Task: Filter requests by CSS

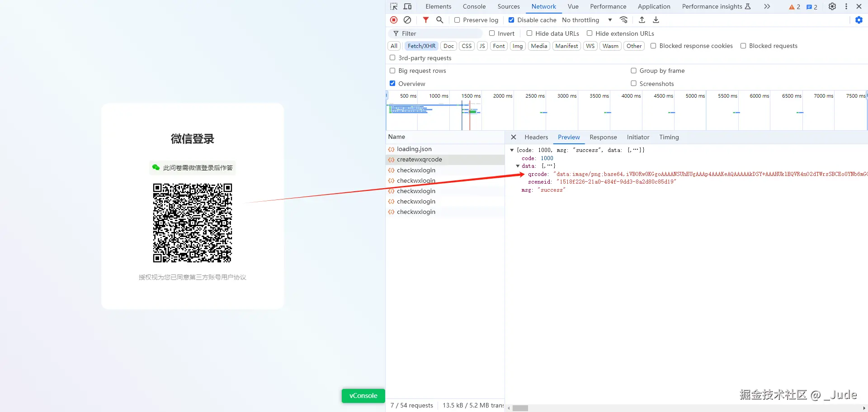Action: (x=467, y=46)
